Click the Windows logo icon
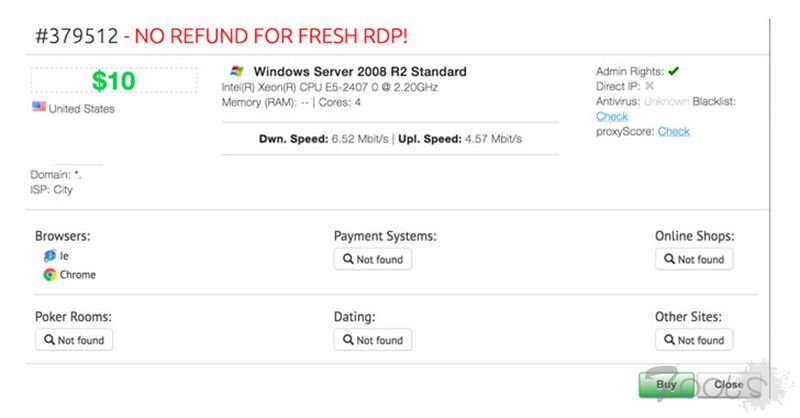Viewport: 800px width, 418px height. [x=237, y=71]
